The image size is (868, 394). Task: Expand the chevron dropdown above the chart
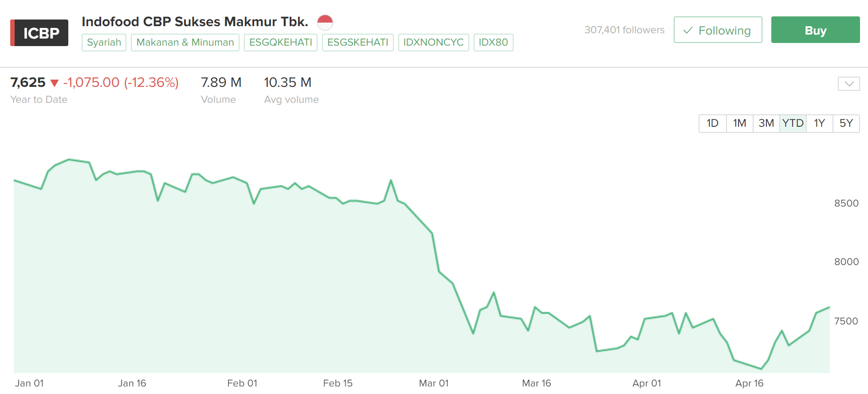pos(848,84)
